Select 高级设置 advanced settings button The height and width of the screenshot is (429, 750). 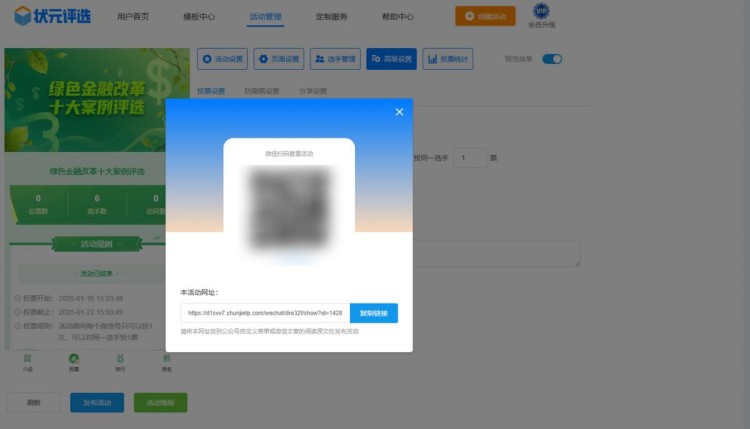point(391,59)
